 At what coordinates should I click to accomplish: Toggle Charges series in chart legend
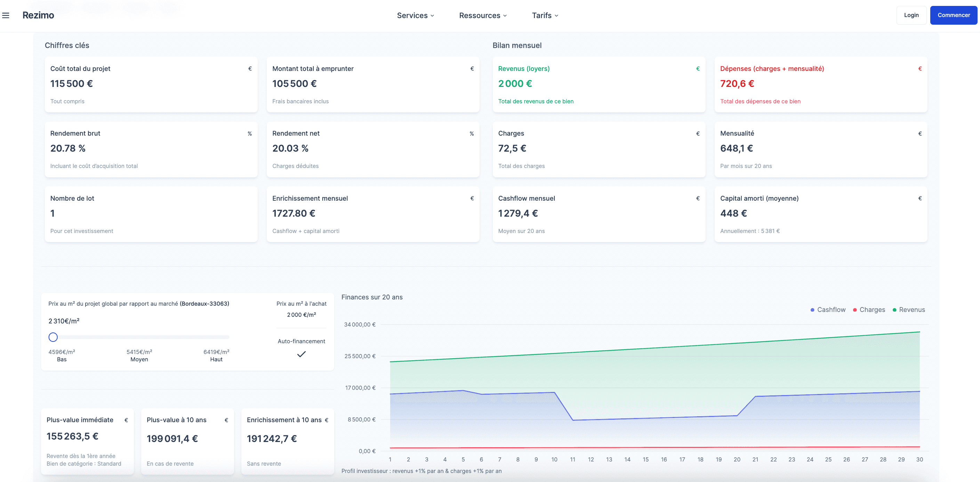(869, 310)
